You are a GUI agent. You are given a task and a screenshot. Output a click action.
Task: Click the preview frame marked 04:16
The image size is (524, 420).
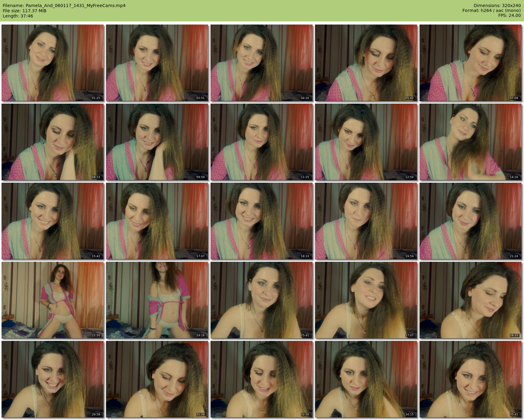261,63
